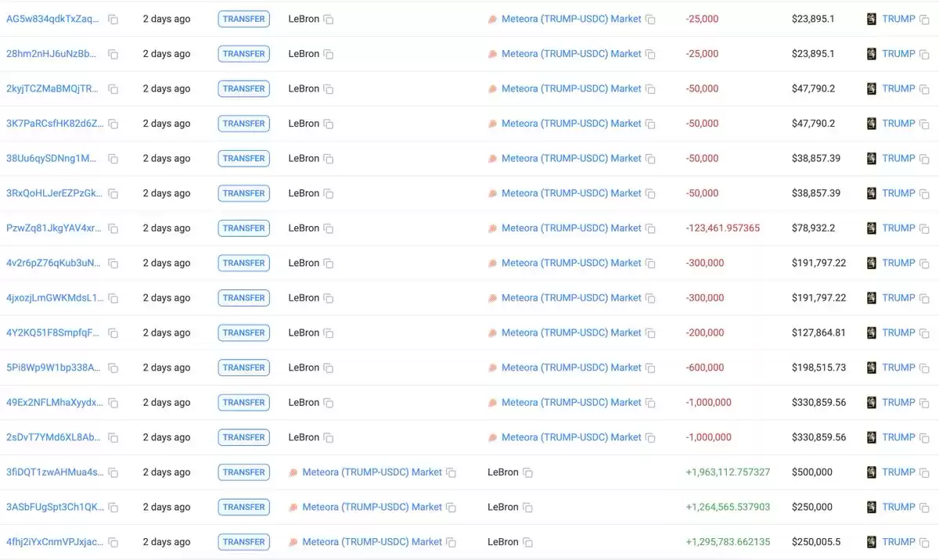Viewport: 939px width, 560px height.
Task: Copy the 2sDvT7YMd6XL8Ab signature hash
Action: pyautogui.click(x=113, y=438)
